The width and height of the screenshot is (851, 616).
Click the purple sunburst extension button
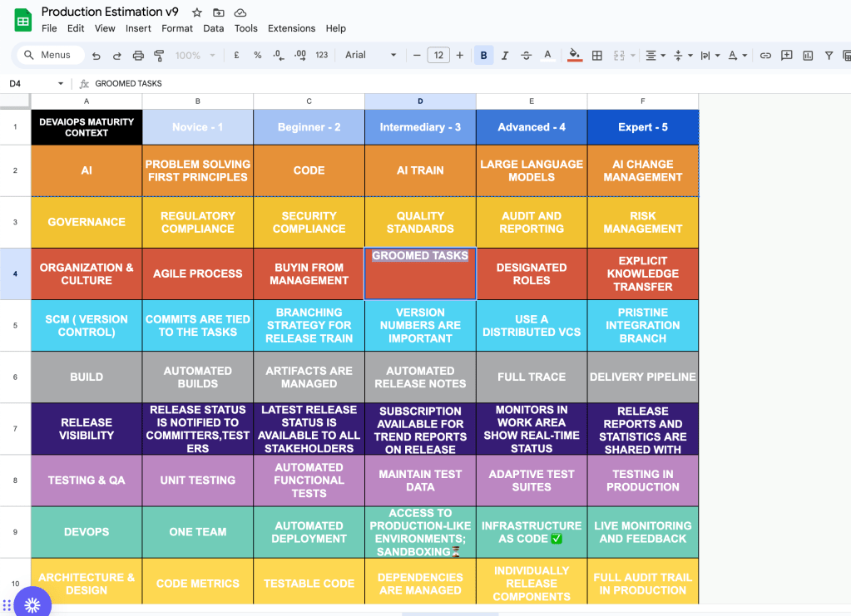coord(32,604)
